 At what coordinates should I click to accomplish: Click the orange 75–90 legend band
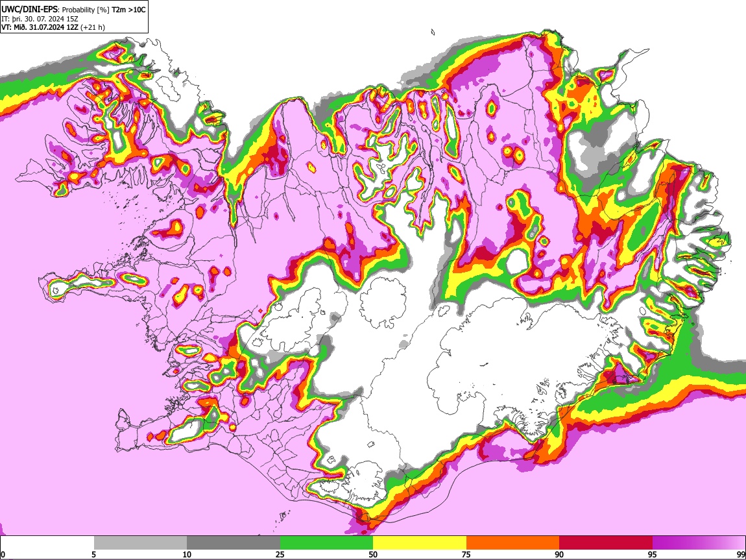pos(513,543)
